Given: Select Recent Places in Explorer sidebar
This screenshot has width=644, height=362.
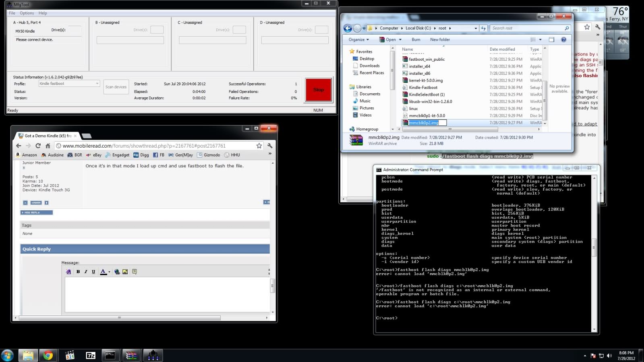Looking at the screenshot, I should tap(372, 73).
